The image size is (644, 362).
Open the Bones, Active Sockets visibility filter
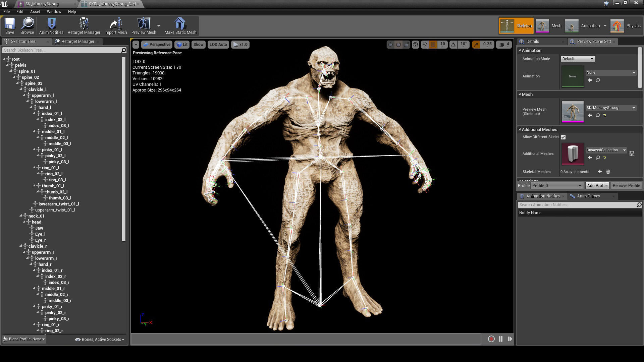100,340
